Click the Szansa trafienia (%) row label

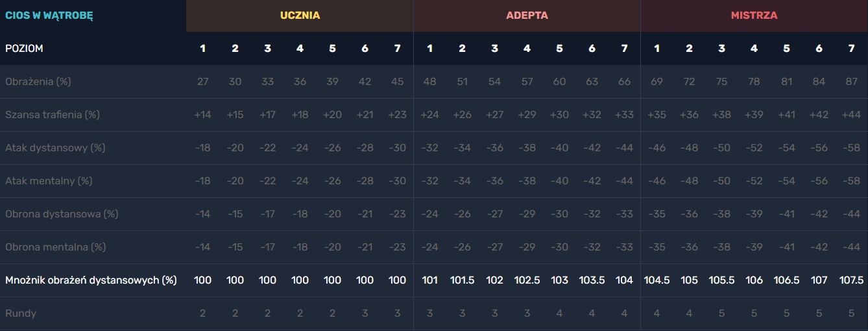click(53, 115)
